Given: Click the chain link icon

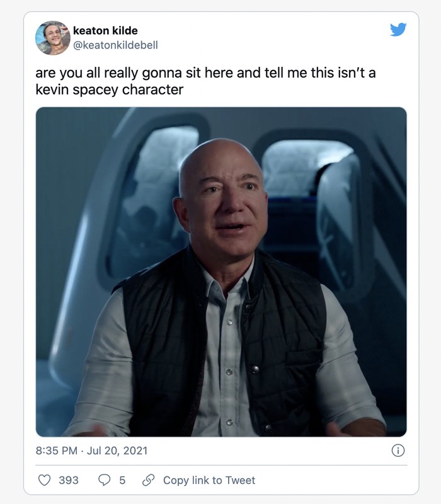Looking at the screenshot, I should click(x=148, y=480).
